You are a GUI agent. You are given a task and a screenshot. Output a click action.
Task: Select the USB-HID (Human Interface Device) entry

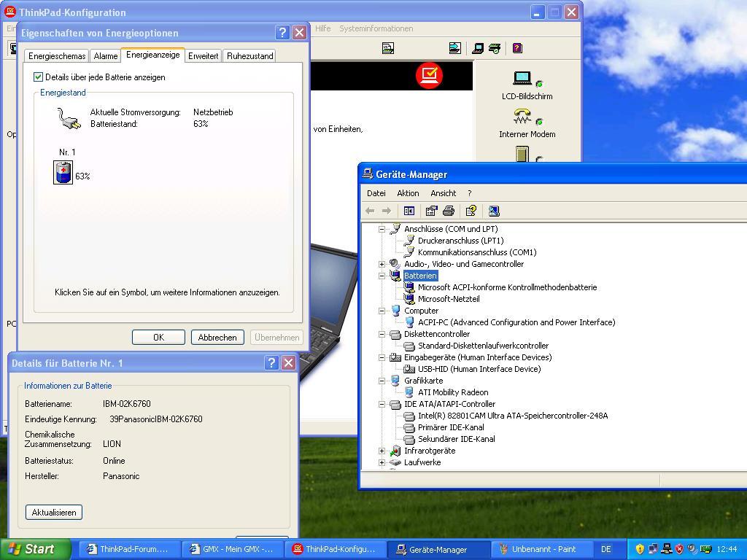[x=479, y=369]
